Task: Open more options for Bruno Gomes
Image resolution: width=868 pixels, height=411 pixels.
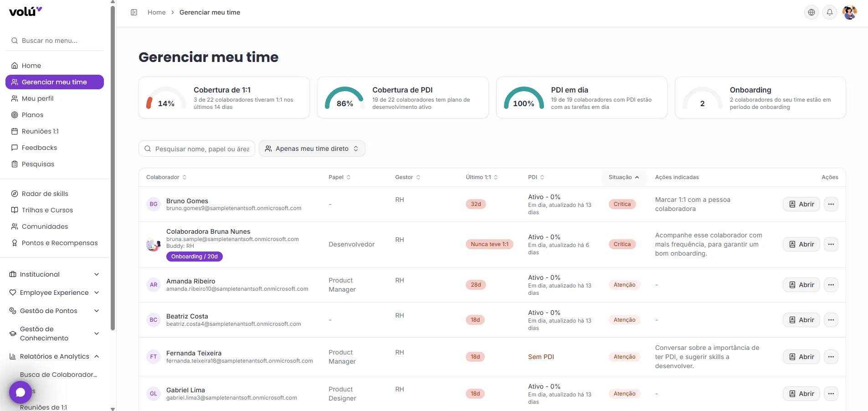Action: [831, 204]
